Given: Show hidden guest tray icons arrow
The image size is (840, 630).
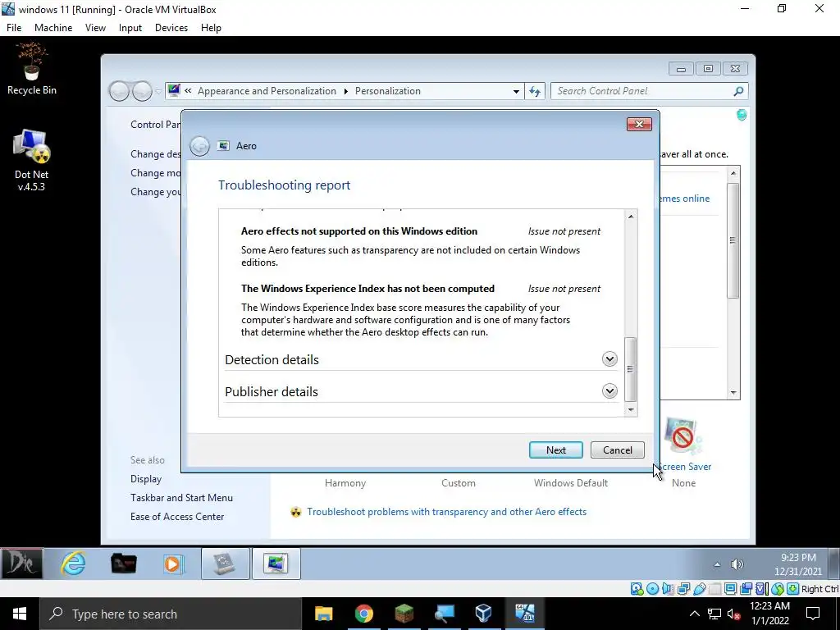Looking at the screenshot, I should pos(717,564).
